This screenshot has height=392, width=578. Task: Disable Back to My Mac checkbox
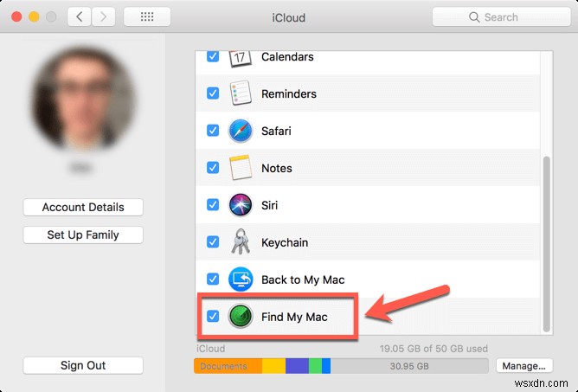click(x=213, y=279)
